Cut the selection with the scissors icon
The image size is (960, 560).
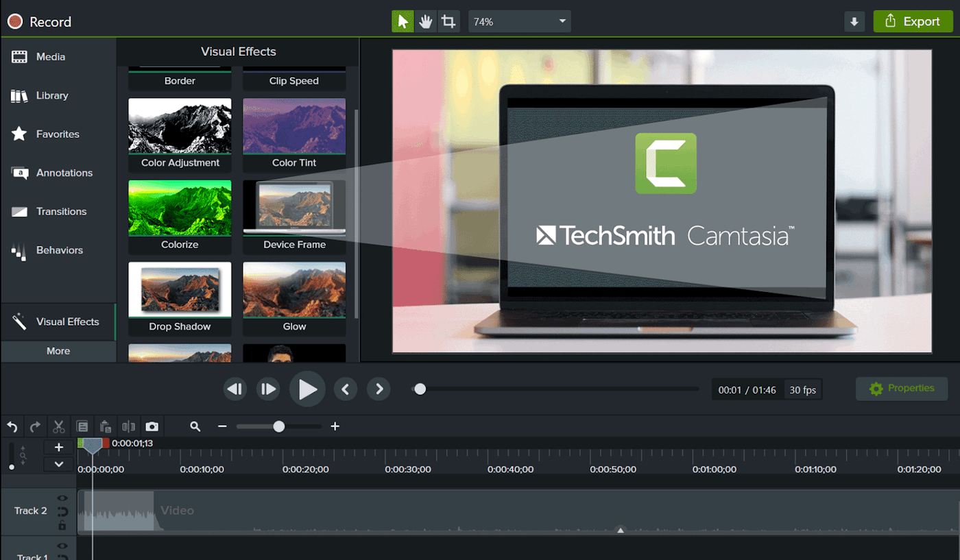click(x=59, y=426)
